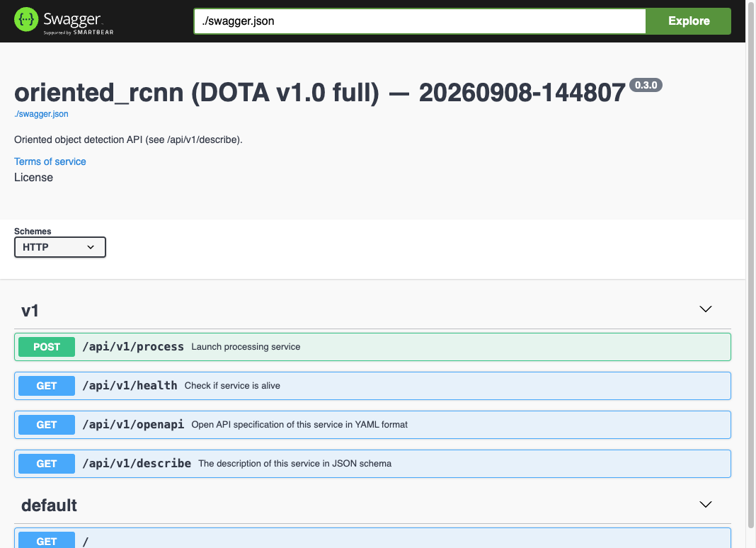Open the ./swagger.json link under the title
This screenshot has height=548, width=756.
click(x=41, y=114)
